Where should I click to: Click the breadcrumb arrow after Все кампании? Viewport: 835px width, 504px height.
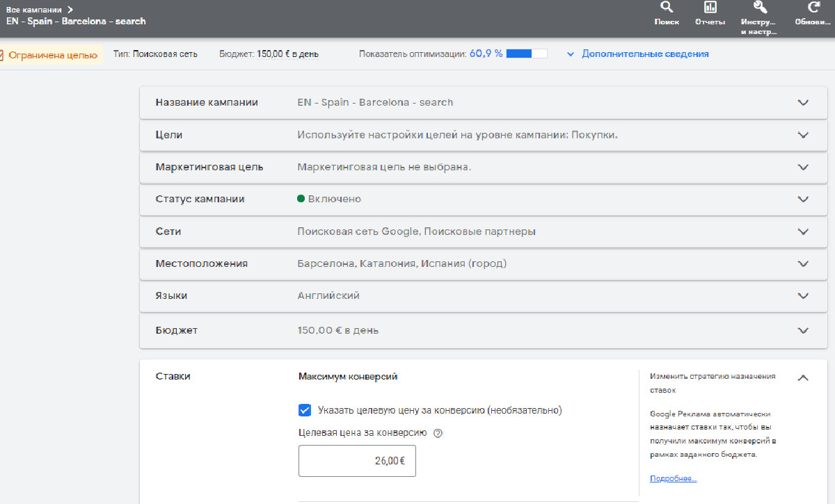coord(70,10)
